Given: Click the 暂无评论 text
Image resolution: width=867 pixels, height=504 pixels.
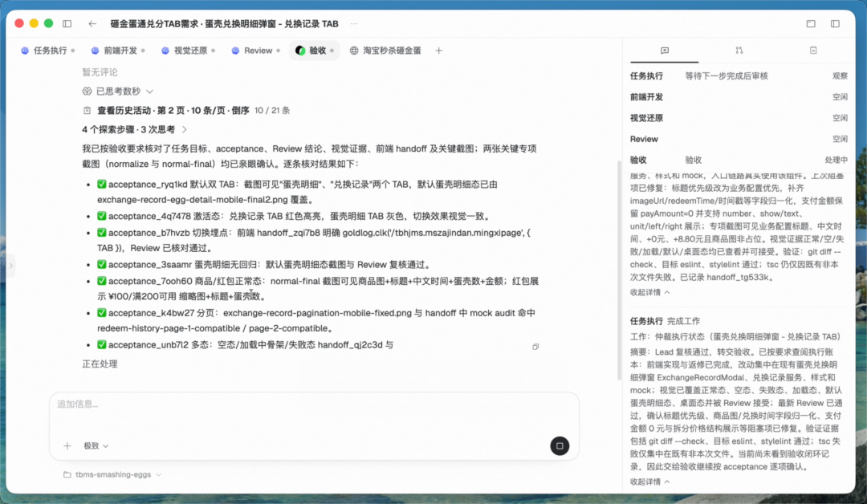Looking at the screenshot, I should point(100,72).
